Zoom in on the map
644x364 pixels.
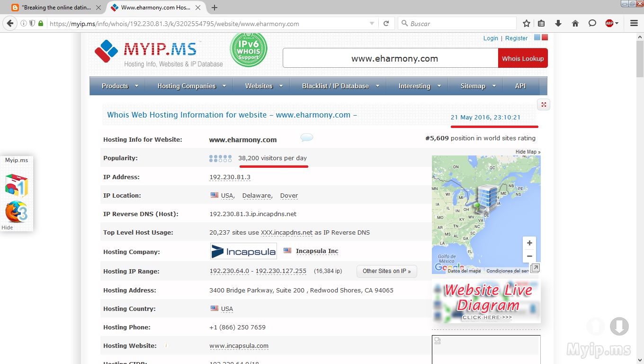pyautogui.click(x=529, y=243)
